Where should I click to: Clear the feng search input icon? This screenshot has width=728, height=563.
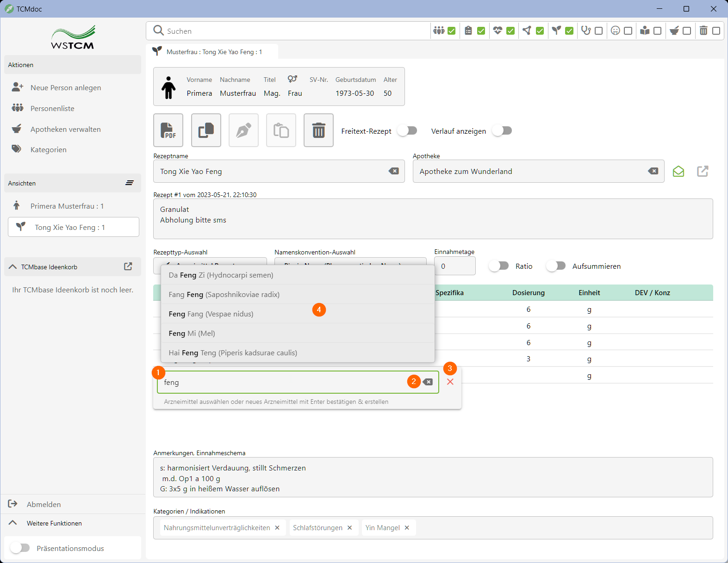pyautogui.click(x=428, y=382)
